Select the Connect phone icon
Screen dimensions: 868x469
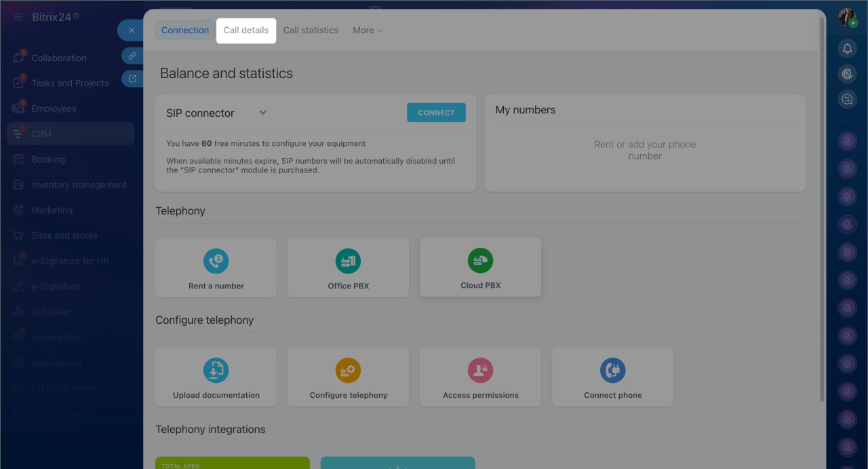click(x=612, y=371)
